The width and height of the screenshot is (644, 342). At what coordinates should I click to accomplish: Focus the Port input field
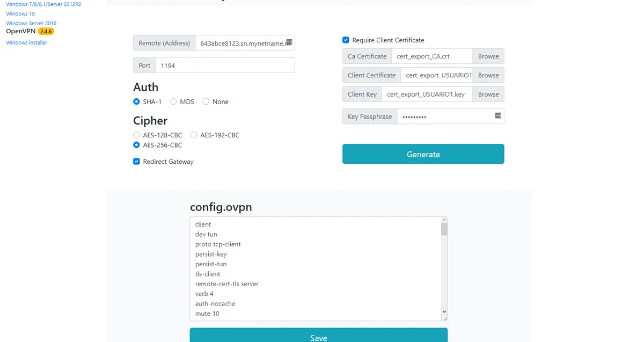pos(225,66)
